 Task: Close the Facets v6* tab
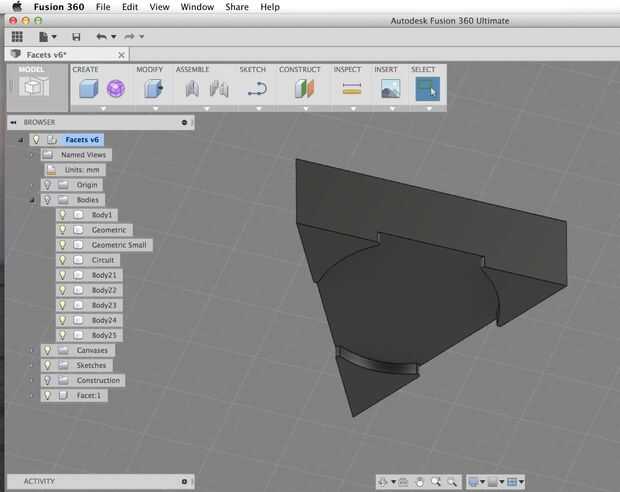pyautogui.click(x=121, y=55)
